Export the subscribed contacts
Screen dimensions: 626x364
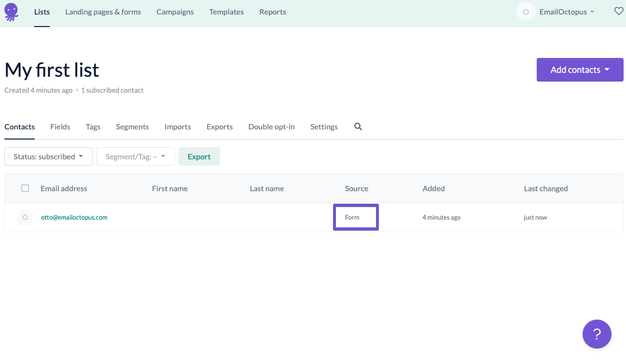coord(199,156)
